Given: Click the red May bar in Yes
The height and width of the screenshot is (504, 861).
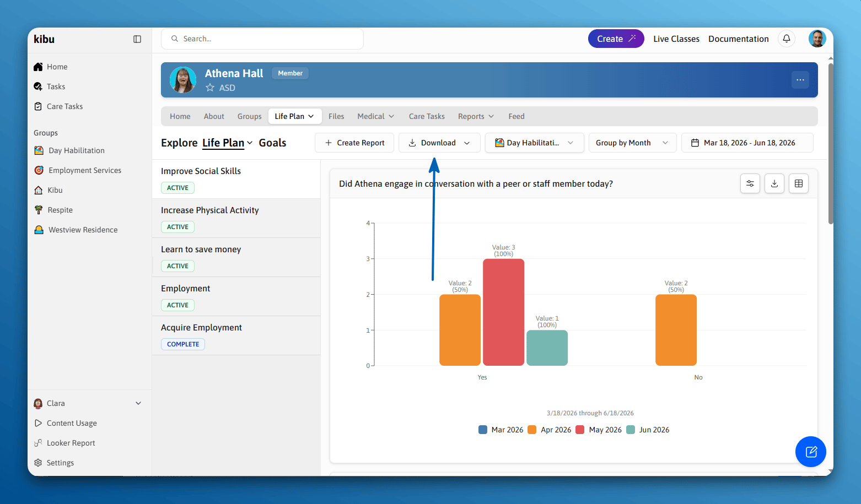Looking at the screenshot, I should 504,312.
